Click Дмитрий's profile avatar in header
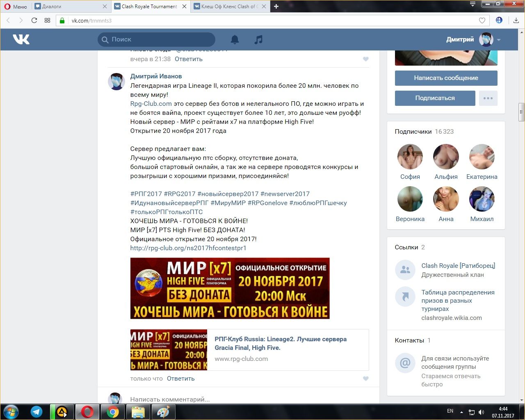Screen dimensions: 525x420 coord(486,39)
